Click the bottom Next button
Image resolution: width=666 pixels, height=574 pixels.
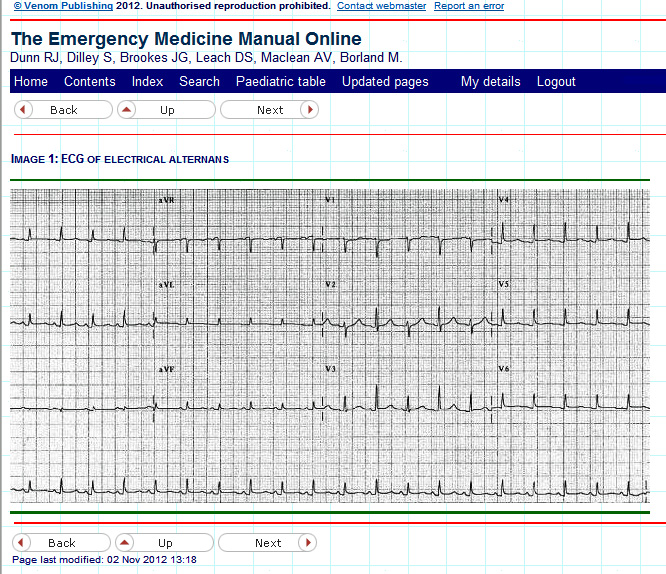coord(267,543)
